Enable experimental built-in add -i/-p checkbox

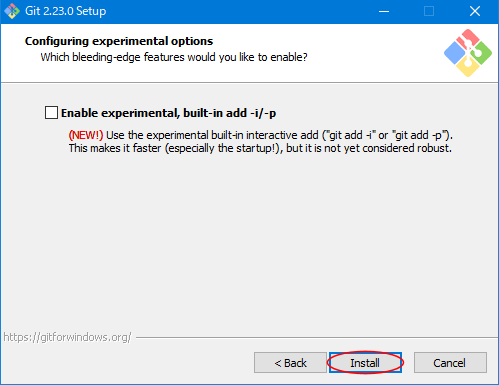click(x=51, y=113)
